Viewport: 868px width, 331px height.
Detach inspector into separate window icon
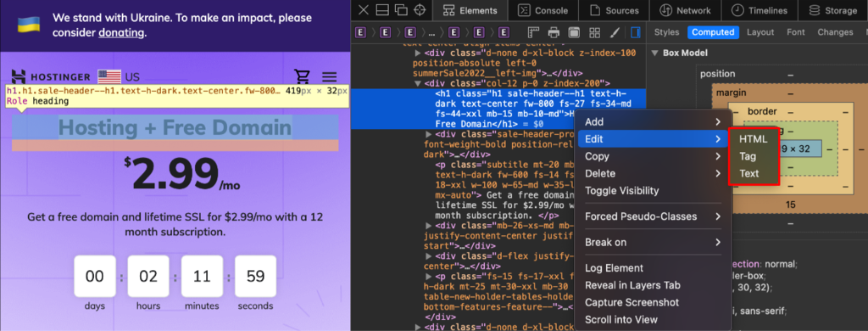pyautogui.click(x=401, y=10)
